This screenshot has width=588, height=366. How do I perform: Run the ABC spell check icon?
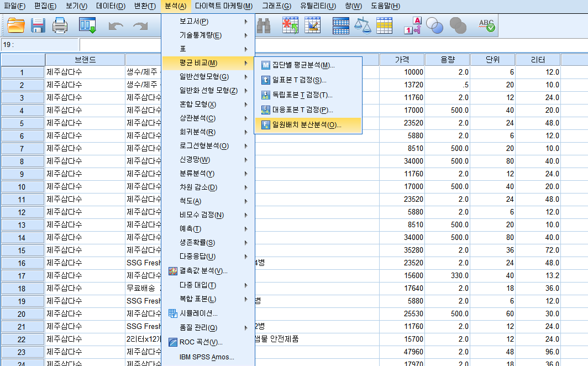(486, 25)
